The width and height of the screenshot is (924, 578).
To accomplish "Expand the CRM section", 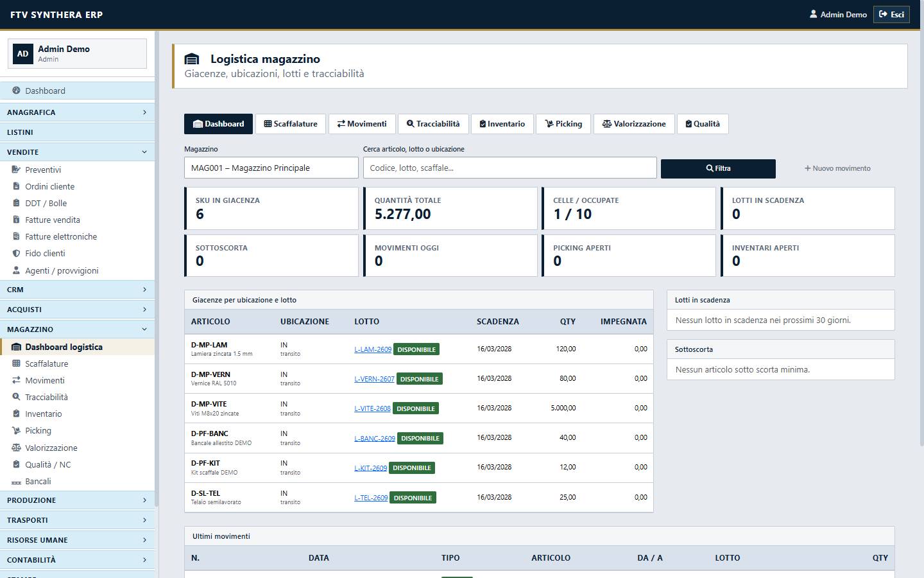I will (77, 290).
